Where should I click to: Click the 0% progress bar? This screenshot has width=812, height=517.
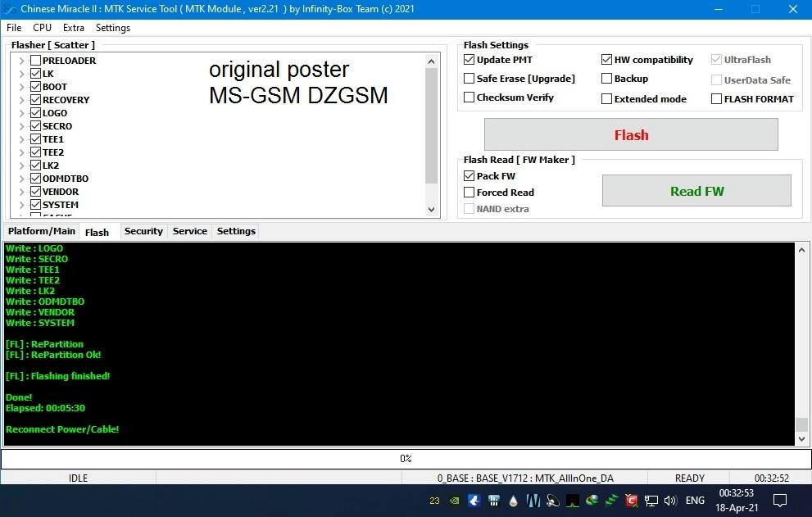coord(406,459)
